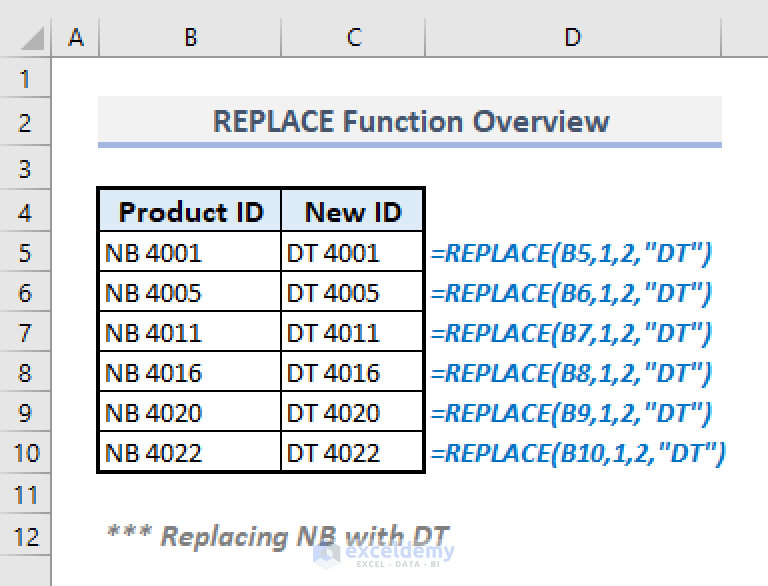Select row 5 header
The height and width of the screenshot is (586, 768).
point(25,252)
